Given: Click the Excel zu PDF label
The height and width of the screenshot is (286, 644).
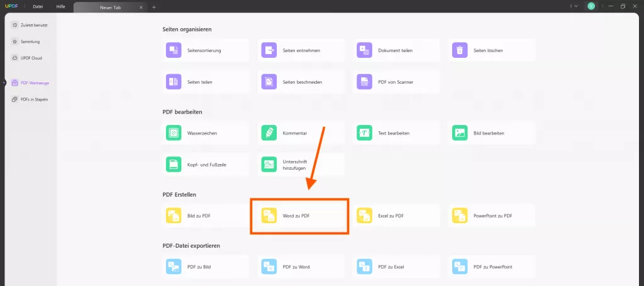Looking at the screenshot, I should click(391, 216).
